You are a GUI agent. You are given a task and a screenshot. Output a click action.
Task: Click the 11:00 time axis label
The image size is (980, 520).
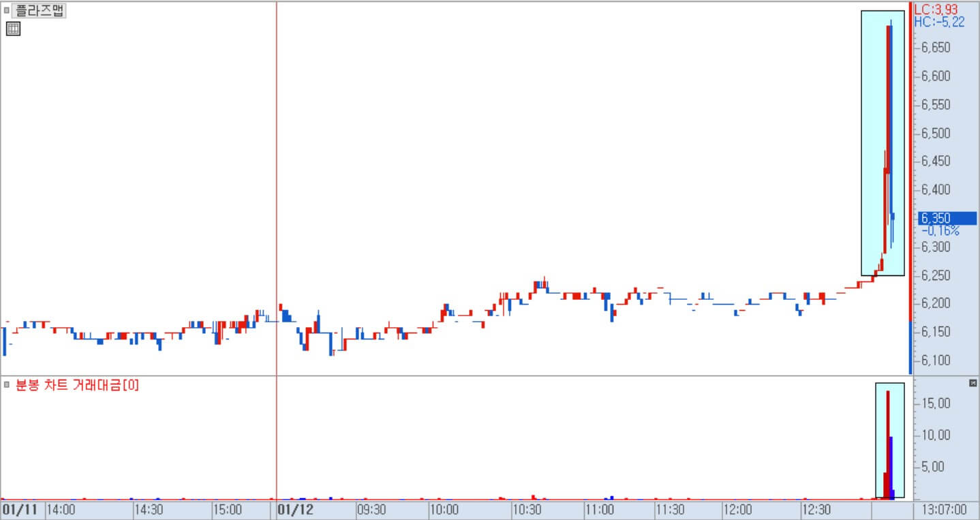pos(599,510)
